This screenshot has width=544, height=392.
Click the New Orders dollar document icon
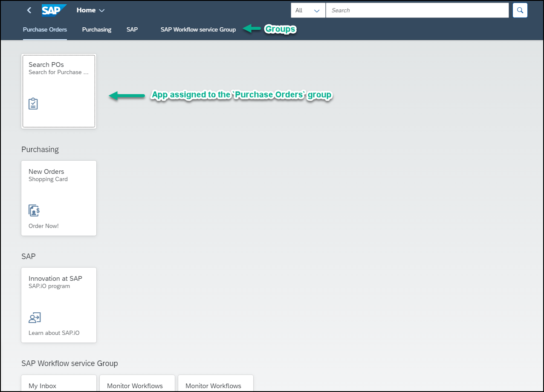(34, 210)
